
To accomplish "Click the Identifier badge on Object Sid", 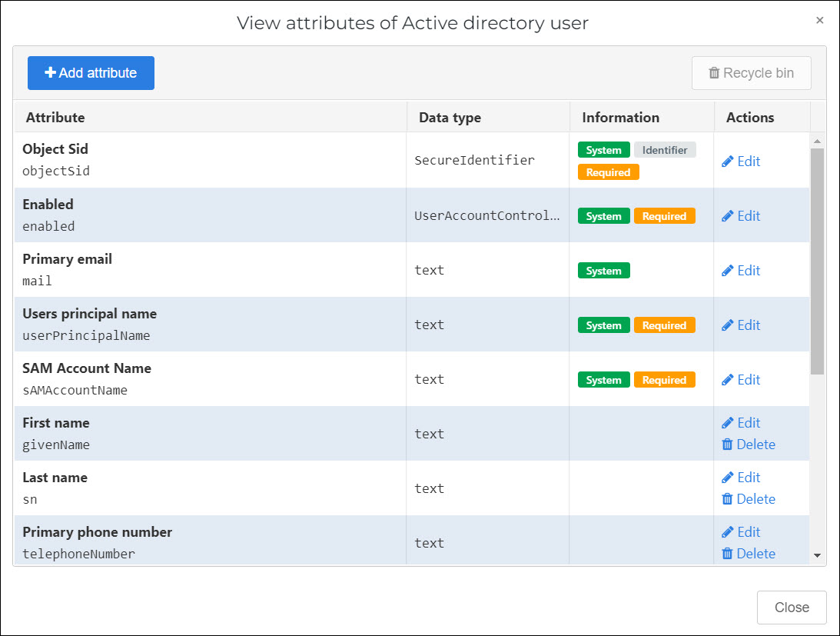I will click(665, 150).
